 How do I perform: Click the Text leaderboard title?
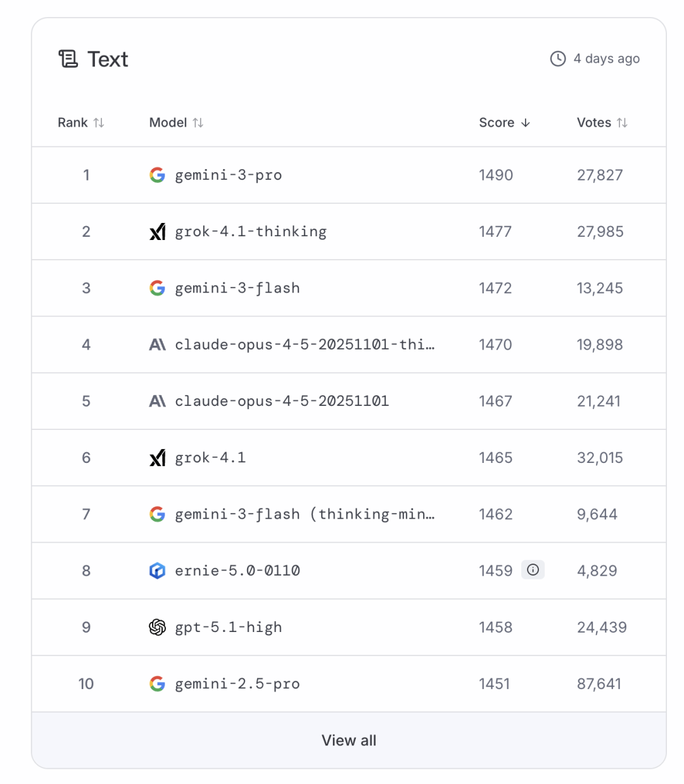point(108,60)
